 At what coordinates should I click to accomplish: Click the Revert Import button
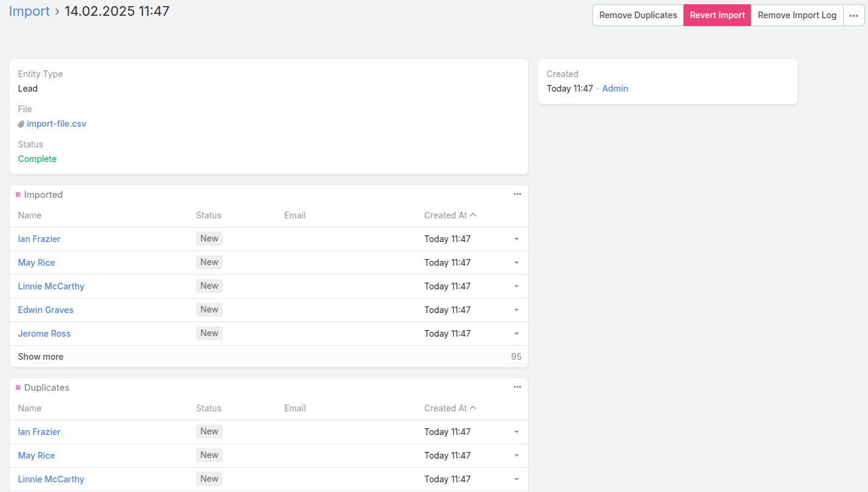tap(717, 15)
